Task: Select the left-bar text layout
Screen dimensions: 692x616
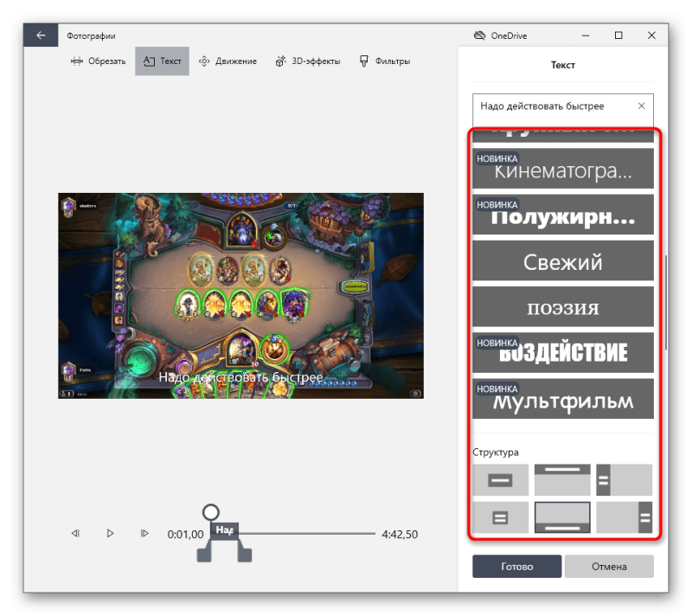Action: point(624,479)
